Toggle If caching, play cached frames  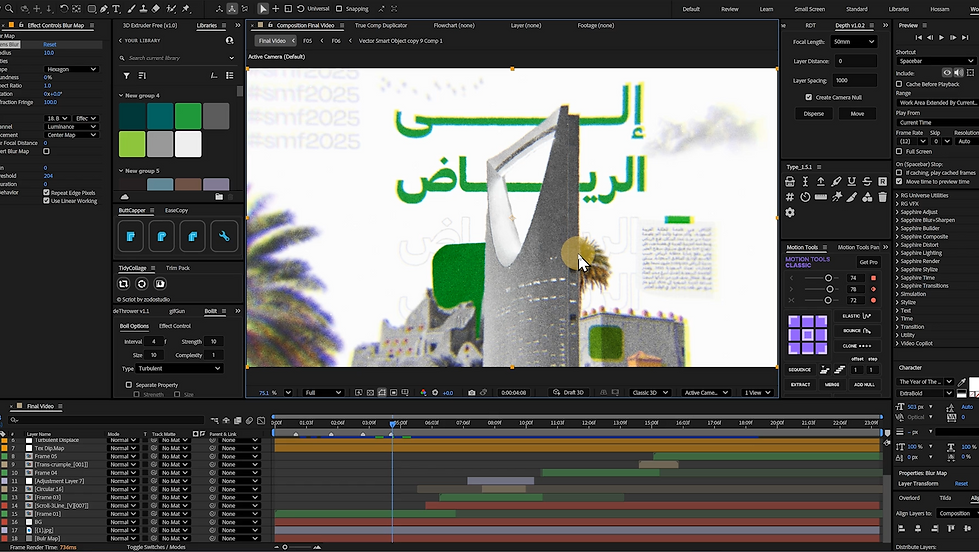899,173
